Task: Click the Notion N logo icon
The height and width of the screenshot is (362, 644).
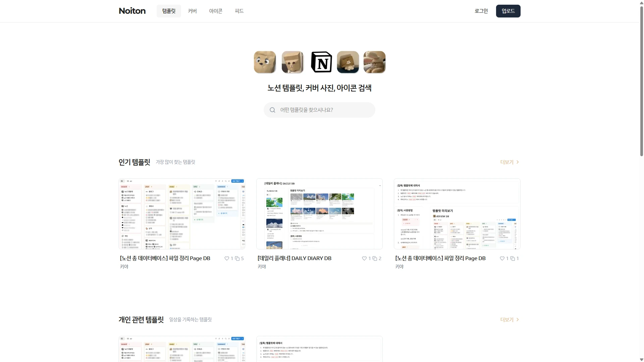Action: click(x=321, y=62)
